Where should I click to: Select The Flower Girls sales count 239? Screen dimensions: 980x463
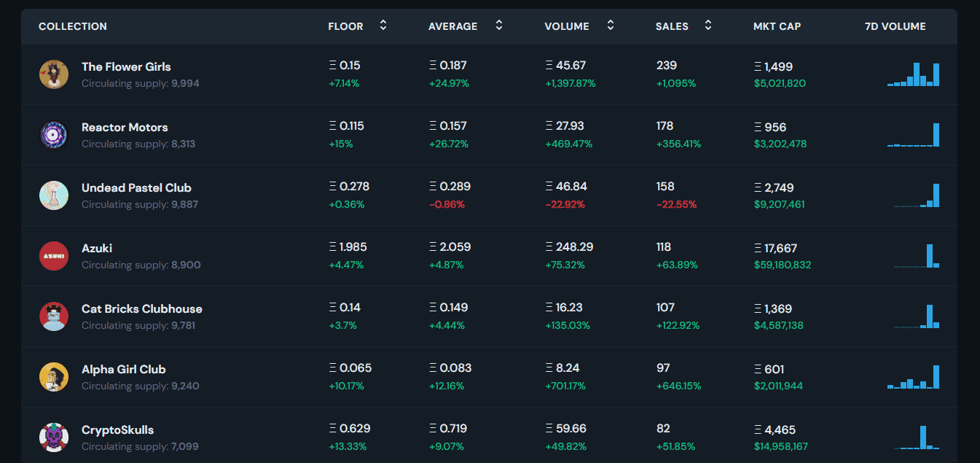665,66
